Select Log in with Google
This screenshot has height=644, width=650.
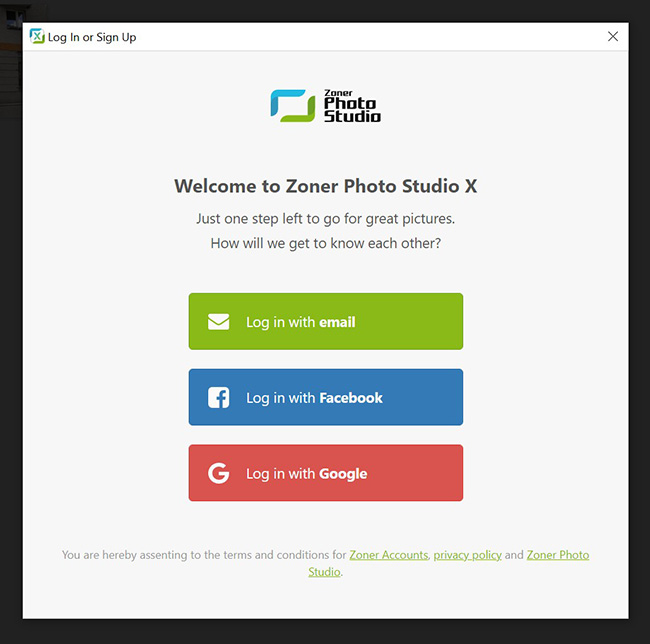325,473
